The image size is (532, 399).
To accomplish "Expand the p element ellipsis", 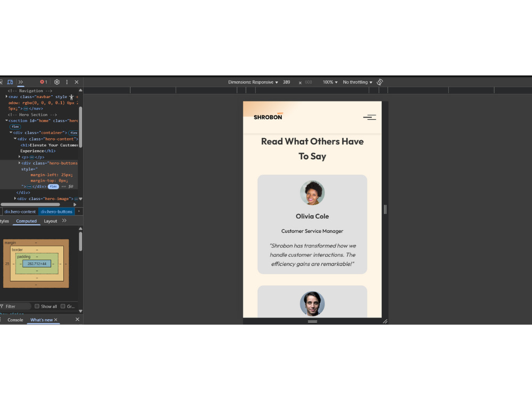I will coord(32,157).
